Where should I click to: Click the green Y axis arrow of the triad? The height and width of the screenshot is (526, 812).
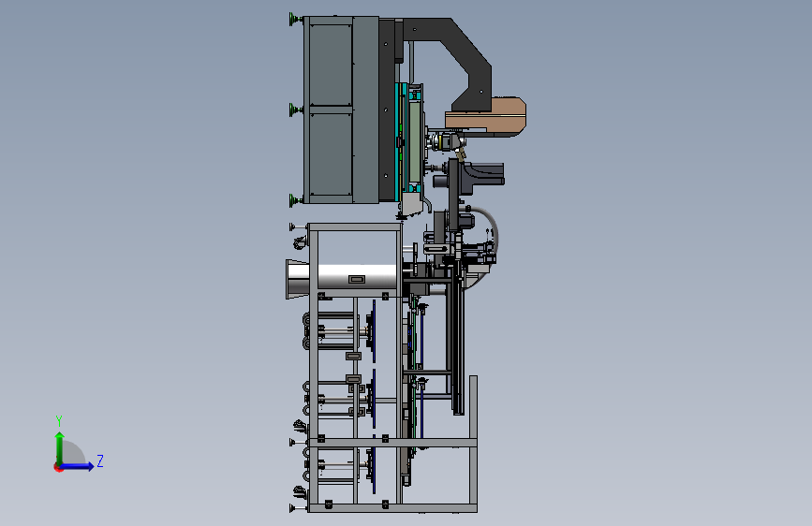(60, 447)
